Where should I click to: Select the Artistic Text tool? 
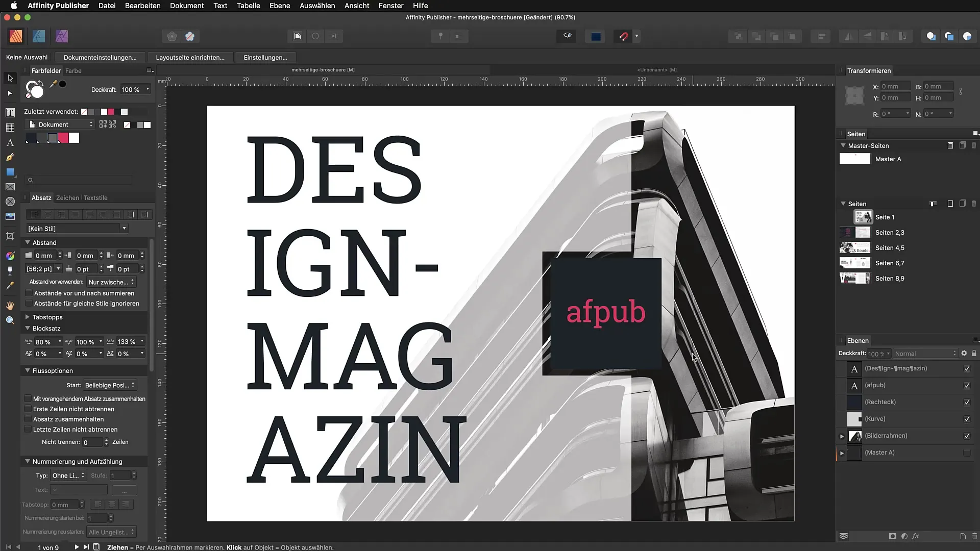click(x=10, y=143)
